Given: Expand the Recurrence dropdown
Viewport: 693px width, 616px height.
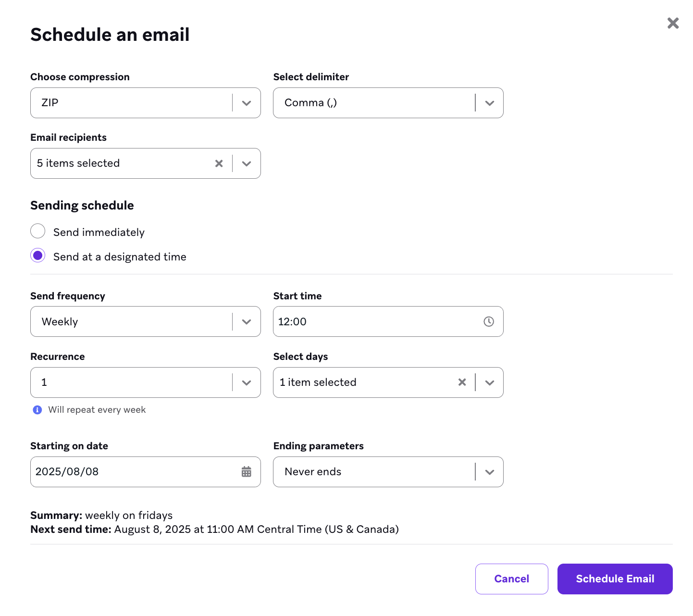Looking at the screenshot, I should pyautogui.click(x=247, y=382).
